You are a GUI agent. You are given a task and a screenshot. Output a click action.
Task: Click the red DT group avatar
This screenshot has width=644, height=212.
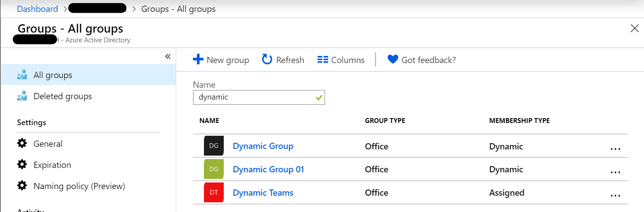pos(214,193)
